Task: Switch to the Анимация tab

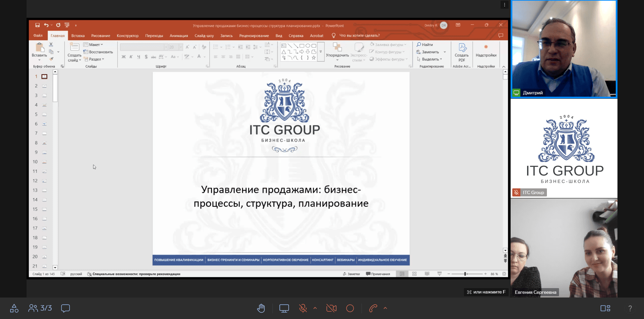Action: click(x=179, y=36)
